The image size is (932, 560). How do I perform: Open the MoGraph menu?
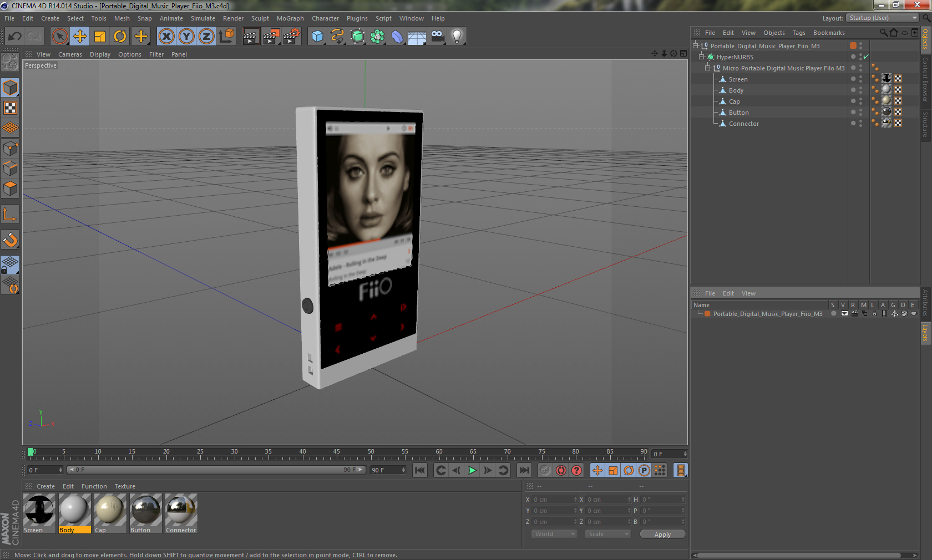290,18
